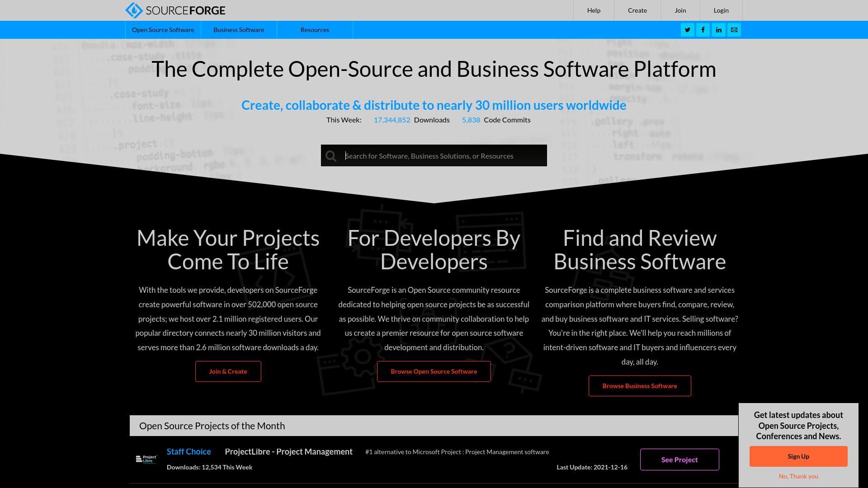
Task: Click the orange Sign Up button
Action: [x=798, y=456]
